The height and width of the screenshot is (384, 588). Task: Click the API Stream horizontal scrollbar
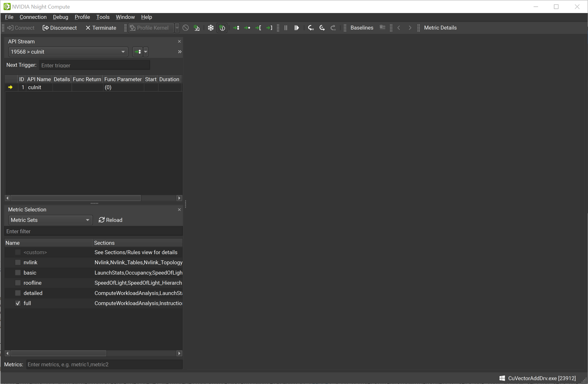[76, 198]
